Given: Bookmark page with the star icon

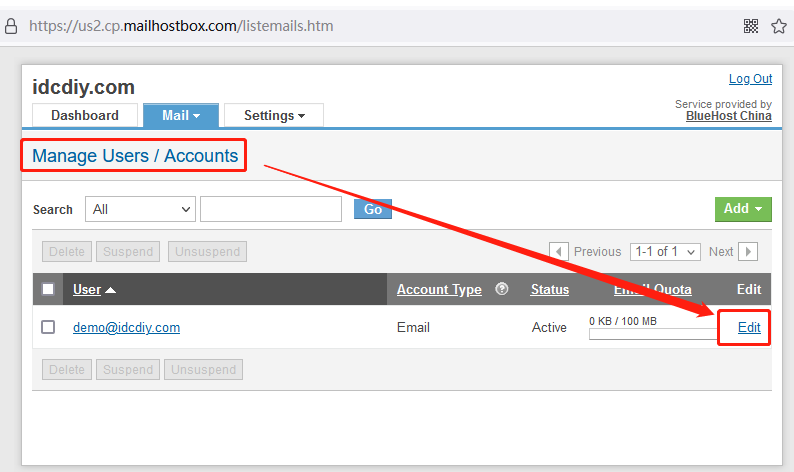Looking at the screenshot, I should click(779, 26).
